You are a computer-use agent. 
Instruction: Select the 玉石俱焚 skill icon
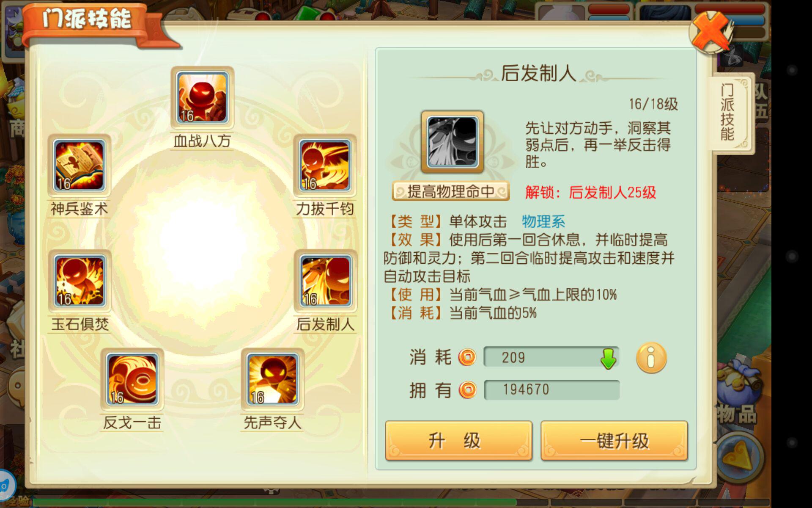click(80, 281)
